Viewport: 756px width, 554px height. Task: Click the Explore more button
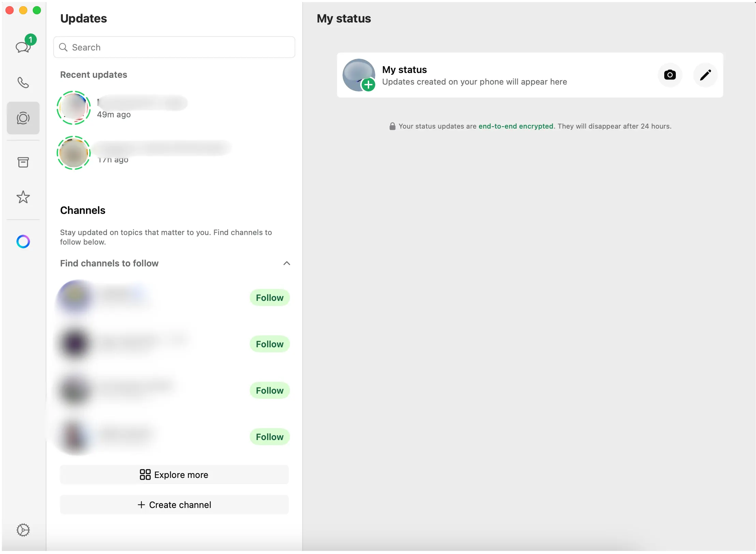[174, 475]
